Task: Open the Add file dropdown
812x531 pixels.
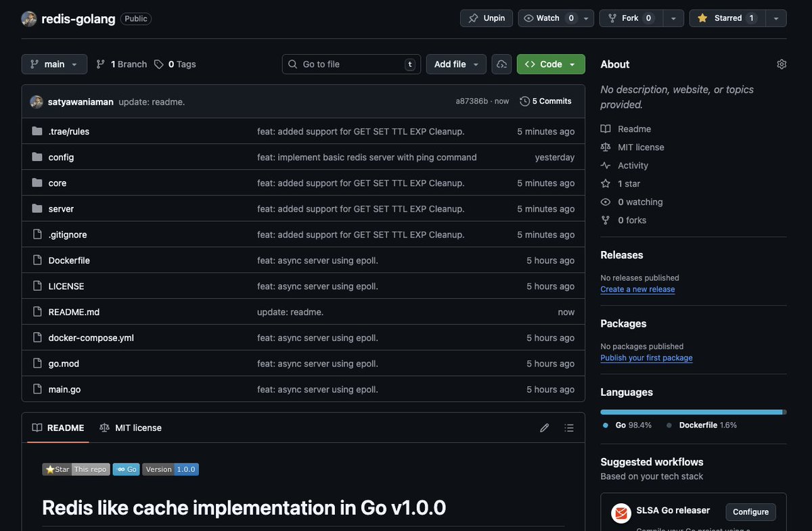Action: pyautogui.click(x=456, y=64)
